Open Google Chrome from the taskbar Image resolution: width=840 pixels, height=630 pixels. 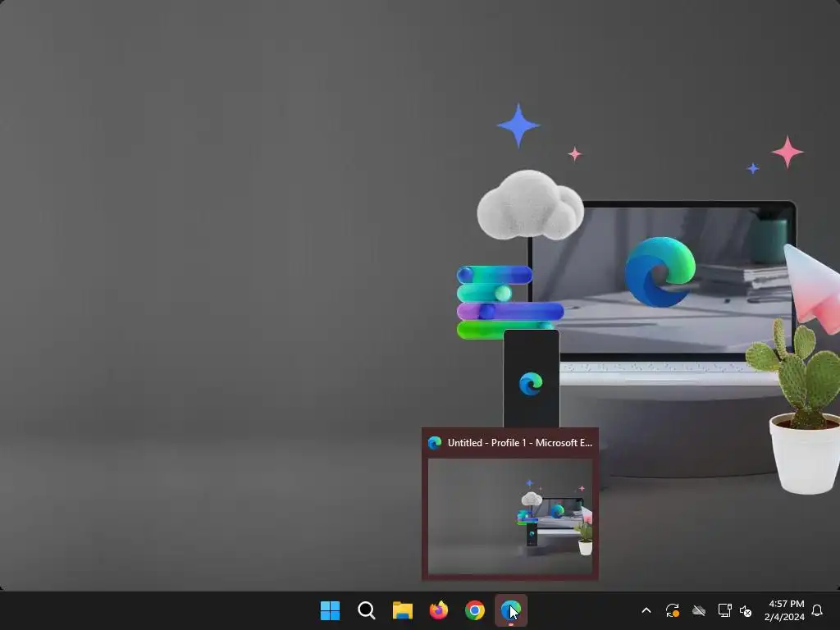[x=475, y=610]
